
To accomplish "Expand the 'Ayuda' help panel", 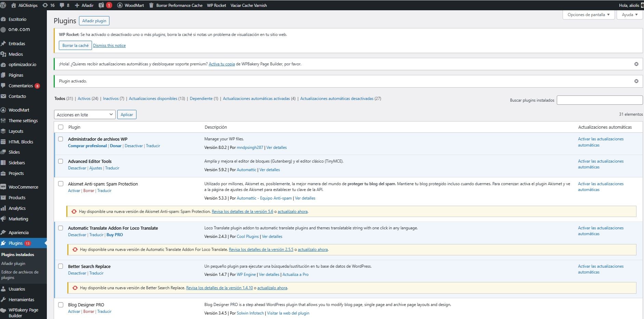I will pos(629,15).
